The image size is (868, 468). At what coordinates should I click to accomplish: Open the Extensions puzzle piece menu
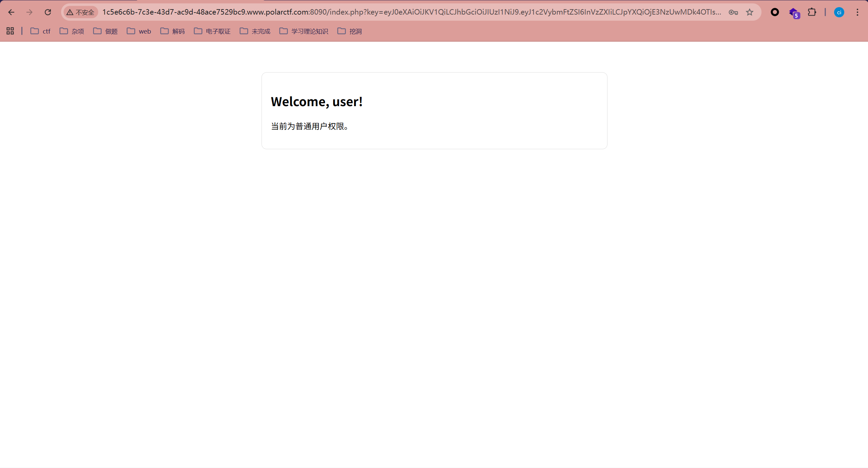pyautogui.click(x=812, y=12)
